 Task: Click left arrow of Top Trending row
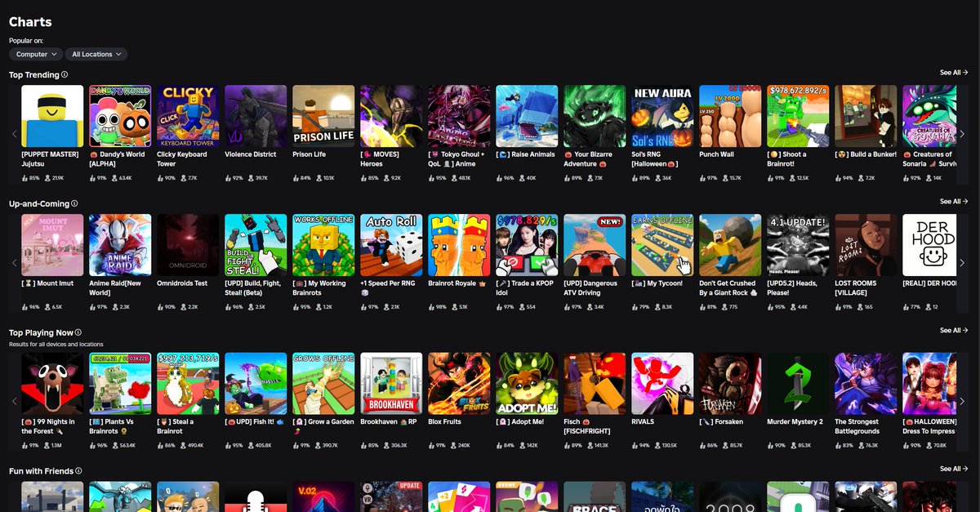pos(14,134)
